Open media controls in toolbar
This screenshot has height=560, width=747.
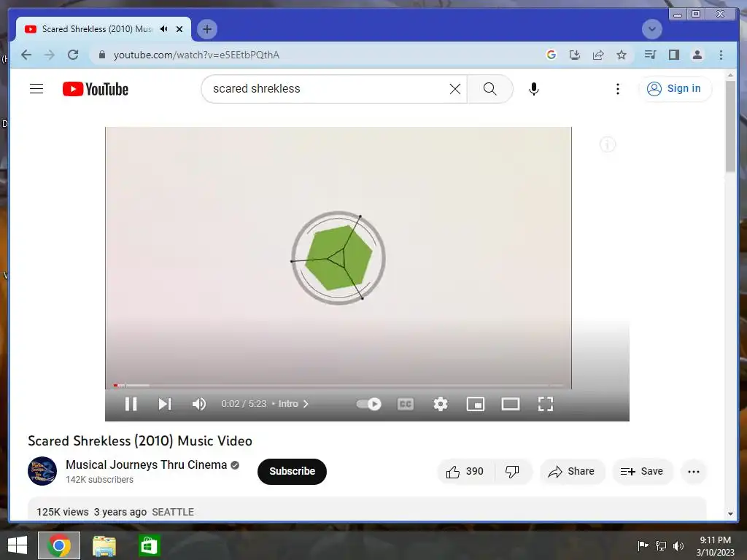(x=650, y=55)
